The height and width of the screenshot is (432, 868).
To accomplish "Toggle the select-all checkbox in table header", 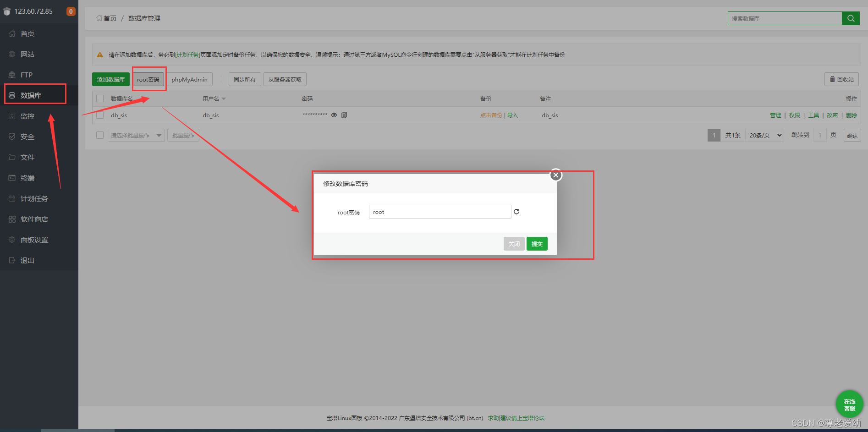I will (x=100, y=98).
